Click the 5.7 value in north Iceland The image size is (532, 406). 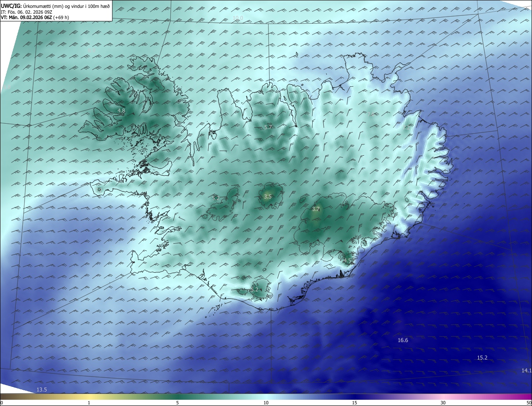click(268, 127)
